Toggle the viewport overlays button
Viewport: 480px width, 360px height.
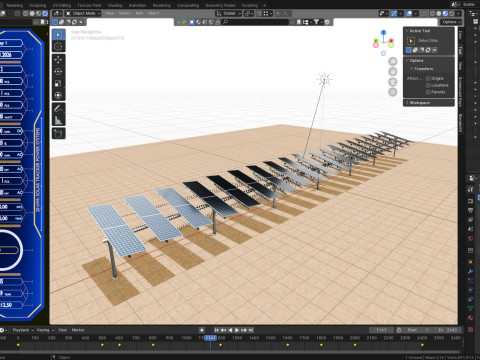[409, 13]
